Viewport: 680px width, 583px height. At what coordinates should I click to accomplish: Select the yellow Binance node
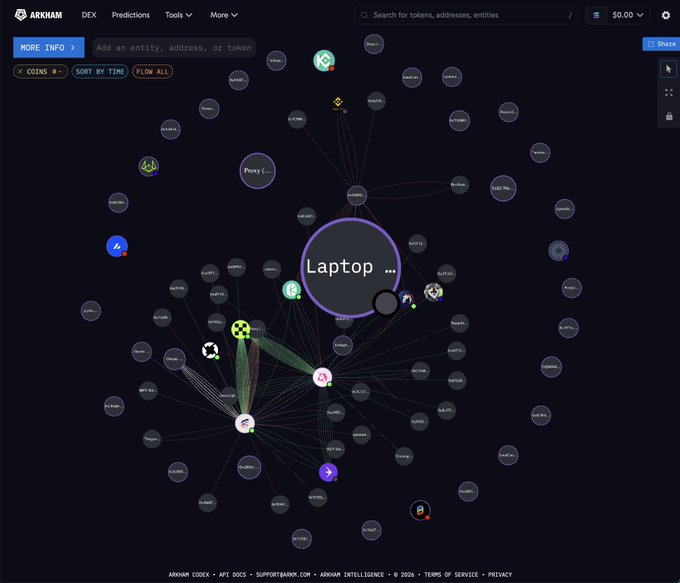[x=338, y=103]
